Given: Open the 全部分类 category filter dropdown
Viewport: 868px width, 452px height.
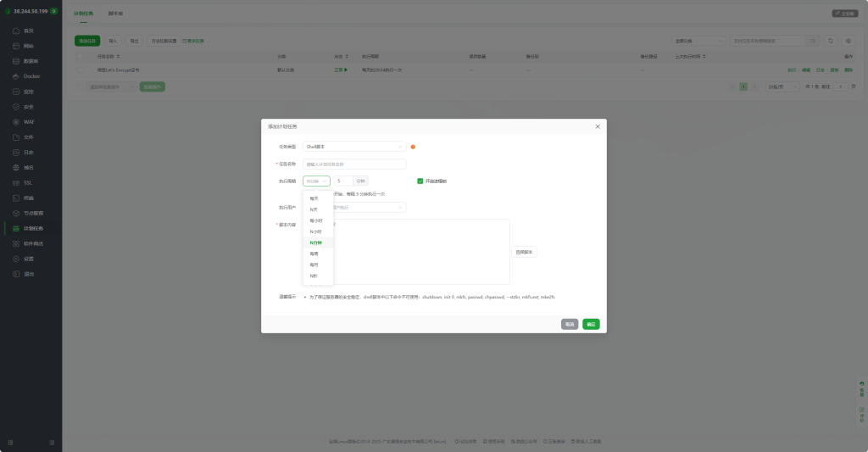Looking at the screenshot, I should click(698, 41).
